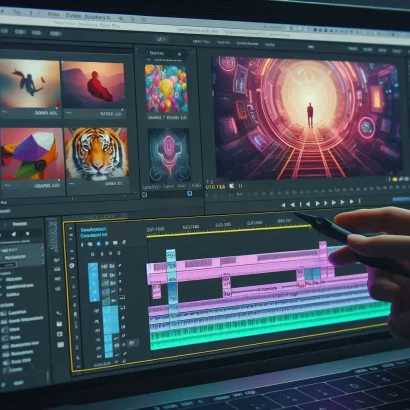410x410 pixels.
Task: Click the left-pointing arrow in the left panel header
Action: point(14,234)
